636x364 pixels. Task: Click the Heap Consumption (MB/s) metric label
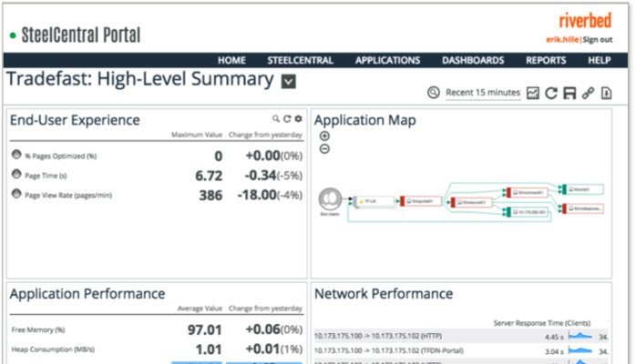(x=53, y=349)
